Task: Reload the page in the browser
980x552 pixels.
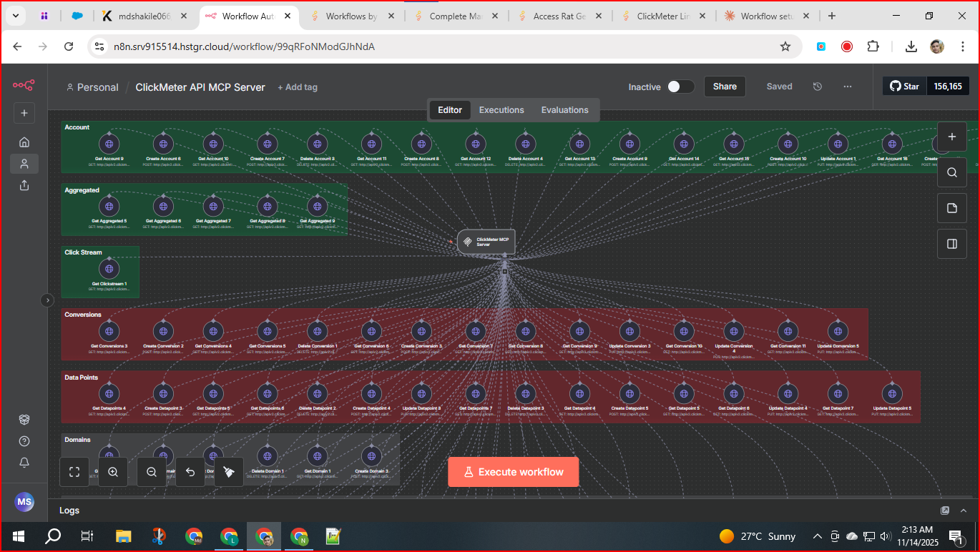Action: 69,46
